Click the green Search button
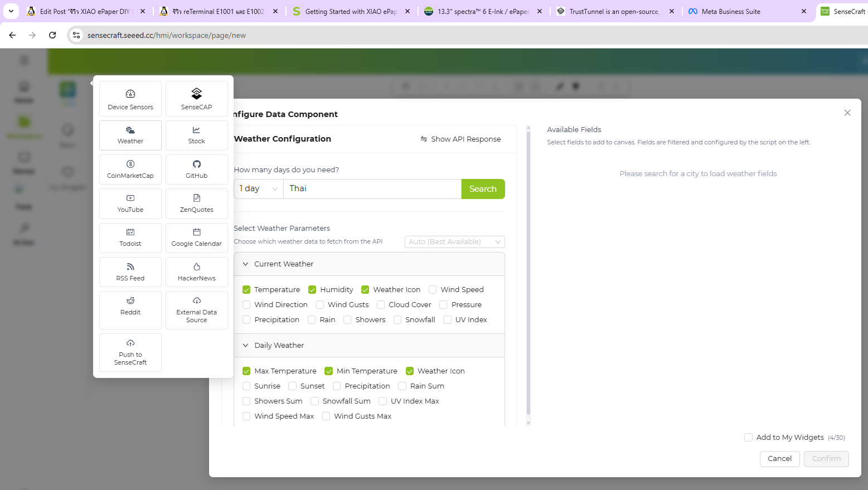868x490 pixels. click(483, 189)
